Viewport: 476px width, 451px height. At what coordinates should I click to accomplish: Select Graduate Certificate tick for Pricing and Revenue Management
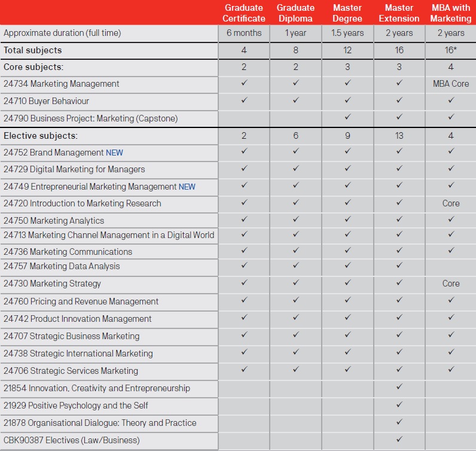tap(244, 301)
